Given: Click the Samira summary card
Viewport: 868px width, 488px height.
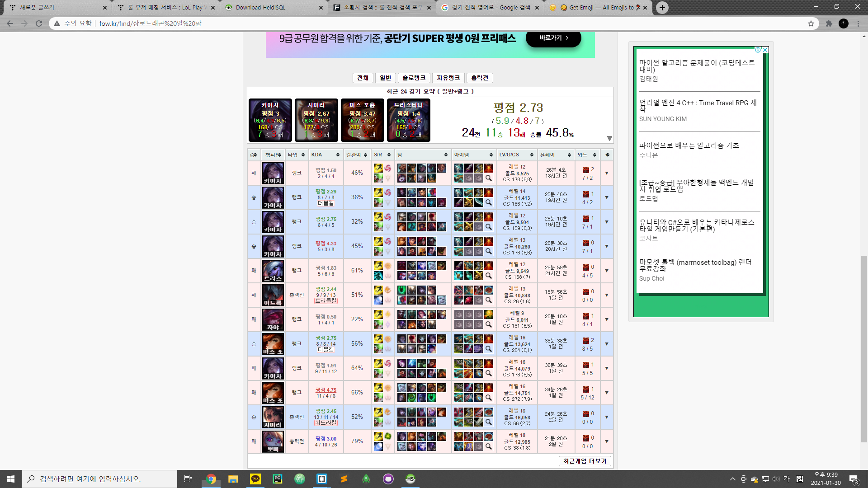Looking at the screenshot, I should click(316, 120).
